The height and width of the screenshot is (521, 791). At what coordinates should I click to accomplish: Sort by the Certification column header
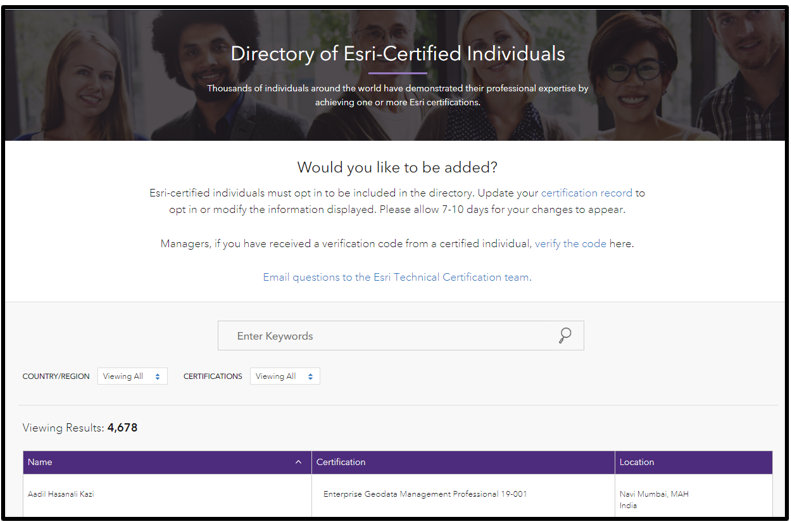341,463
